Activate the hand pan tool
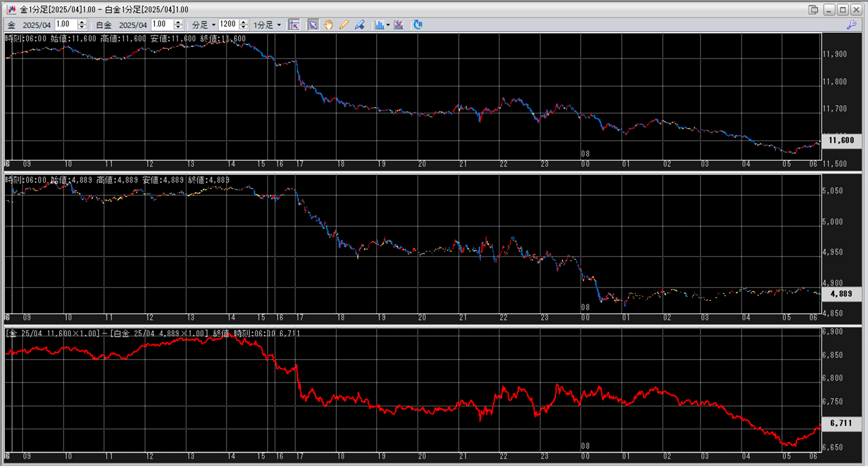868x467 pixels. click(x=328, y=25)
